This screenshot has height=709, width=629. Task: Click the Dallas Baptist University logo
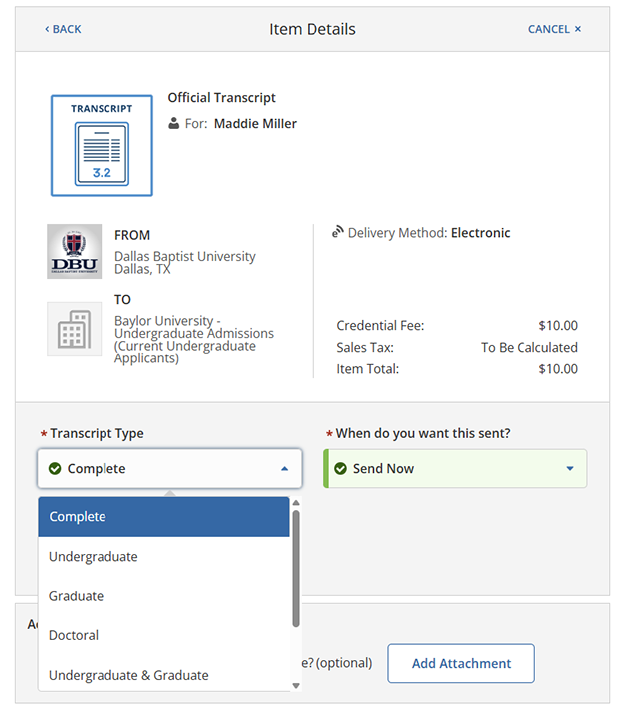pyautogui.click(x=74, y=251)
